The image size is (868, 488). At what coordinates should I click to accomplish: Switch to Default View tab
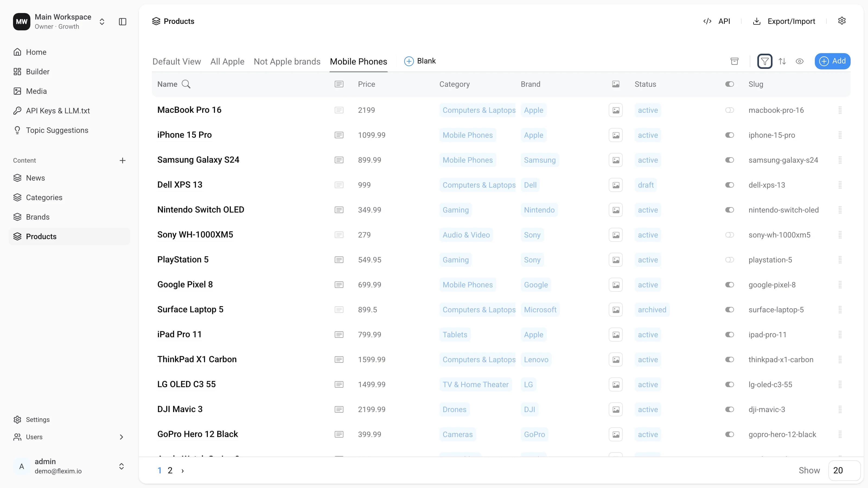[x=177, y=62]
